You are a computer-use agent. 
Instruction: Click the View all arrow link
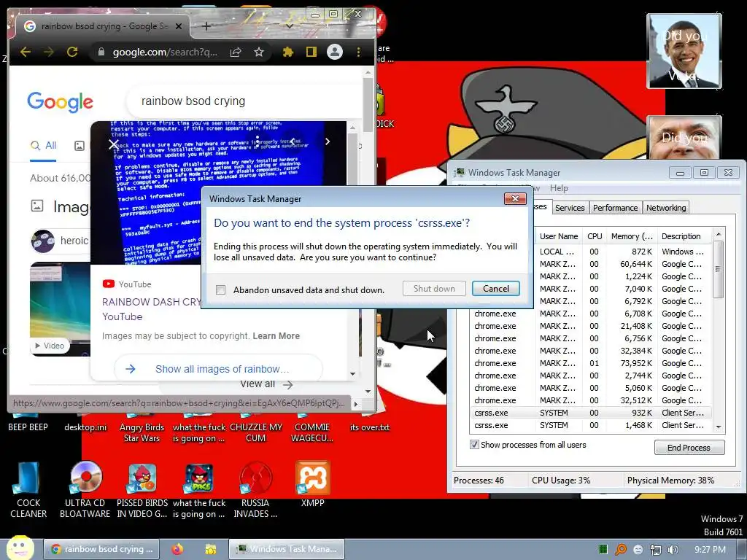pyautogui.click(x=266, y=384)
